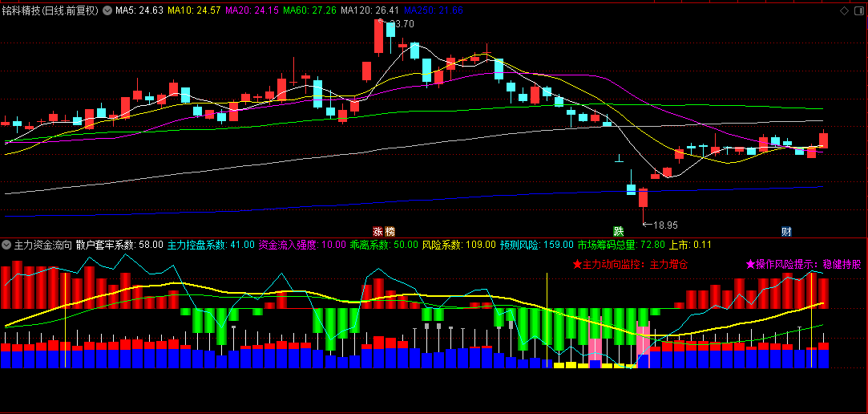868x414 pixels.
Task: Click the 资金流入强度: 10.00 value
Action: pyautogui.click(x=302, y=245)
